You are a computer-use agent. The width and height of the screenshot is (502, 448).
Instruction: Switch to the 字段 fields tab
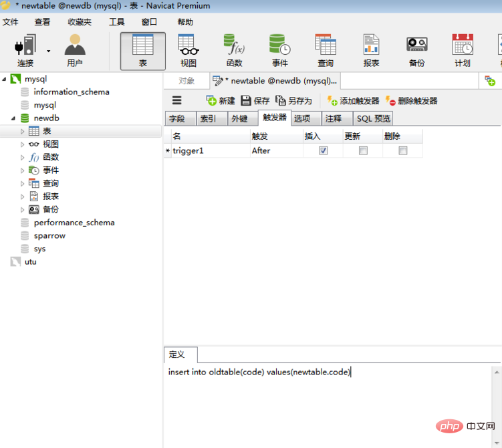point(180,119)
